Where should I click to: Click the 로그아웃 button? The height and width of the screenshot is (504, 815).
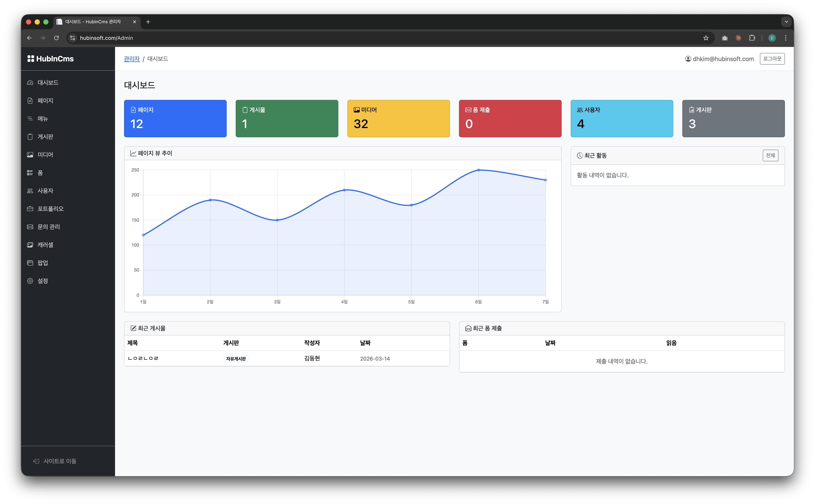click(x=772, y=59)
